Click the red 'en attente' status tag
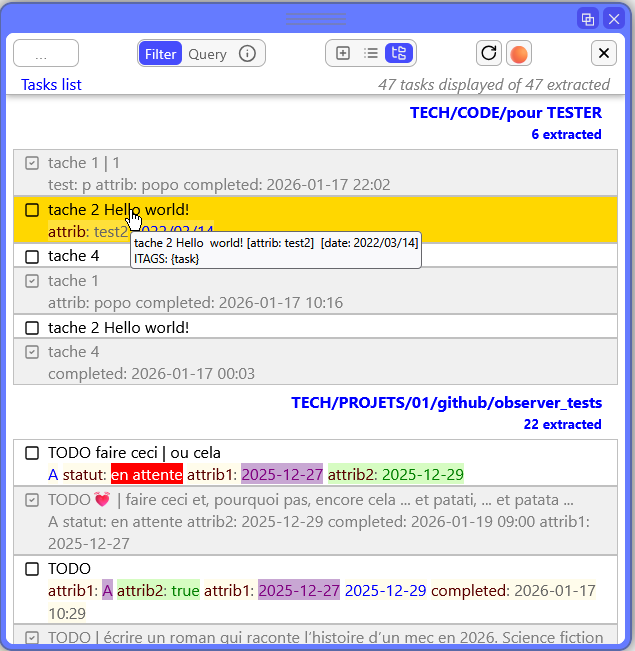 point(146,474)
